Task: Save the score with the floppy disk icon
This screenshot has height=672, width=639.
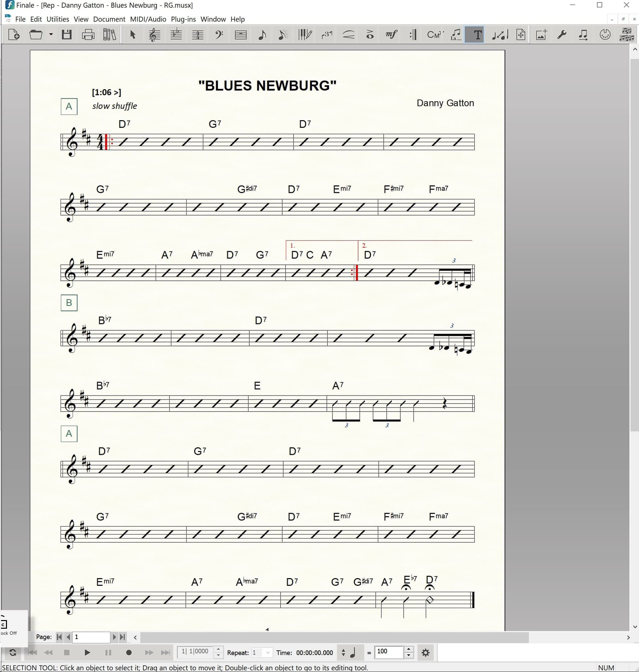Action: 67,35
